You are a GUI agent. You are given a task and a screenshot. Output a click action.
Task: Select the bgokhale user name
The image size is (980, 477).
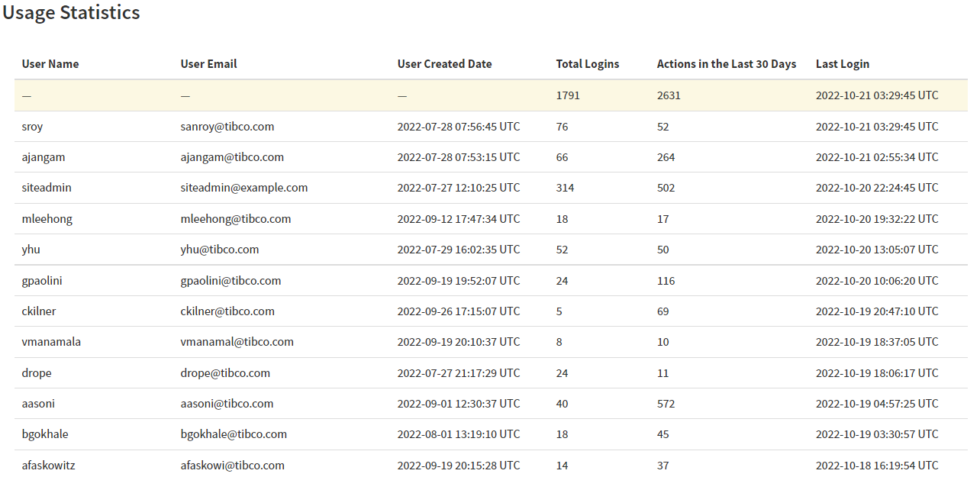tap(45, 434)
